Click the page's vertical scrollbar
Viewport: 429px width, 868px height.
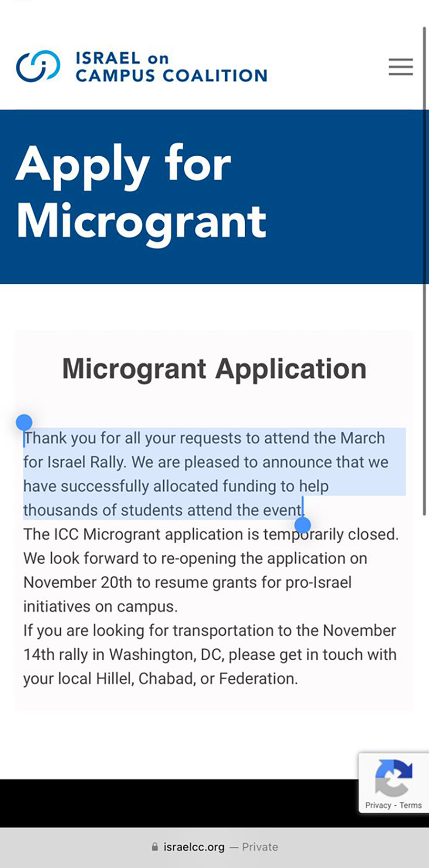[x=425, y=271]
